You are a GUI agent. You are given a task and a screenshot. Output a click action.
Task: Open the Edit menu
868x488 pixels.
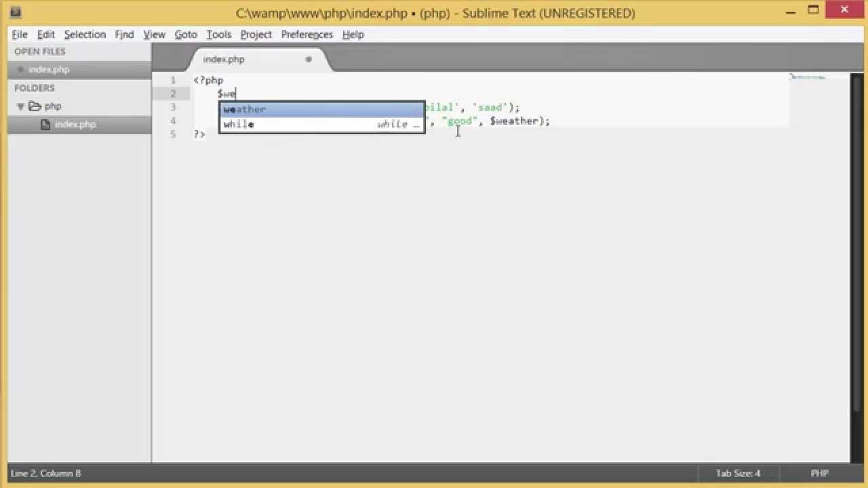click(x=46, y=35)
